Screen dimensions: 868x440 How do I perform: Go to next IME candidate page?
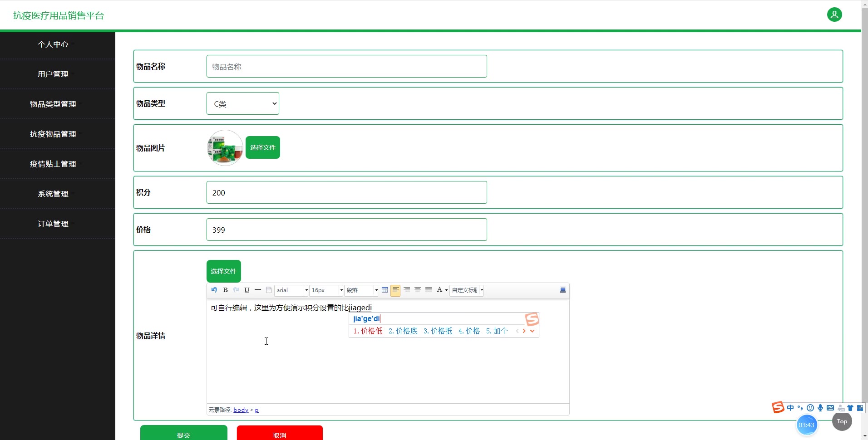pyautogui.click(x=524, y=331)
